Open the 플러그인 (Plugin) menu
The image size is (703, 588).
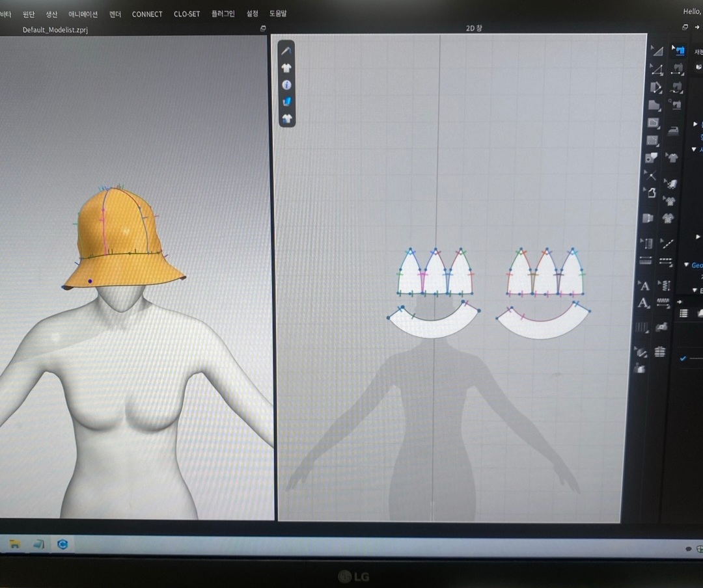pos(223,14)
